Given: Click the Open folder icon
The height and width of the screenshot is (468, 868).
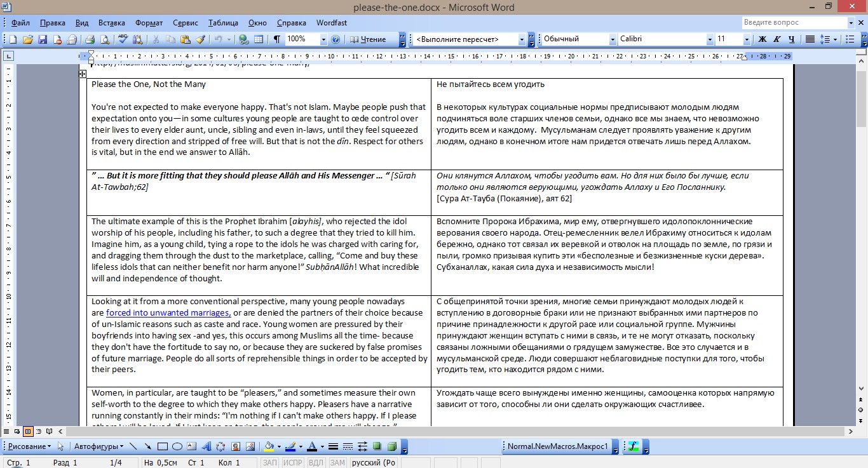Looking at the screenshot, I should (x=28, y=39).
